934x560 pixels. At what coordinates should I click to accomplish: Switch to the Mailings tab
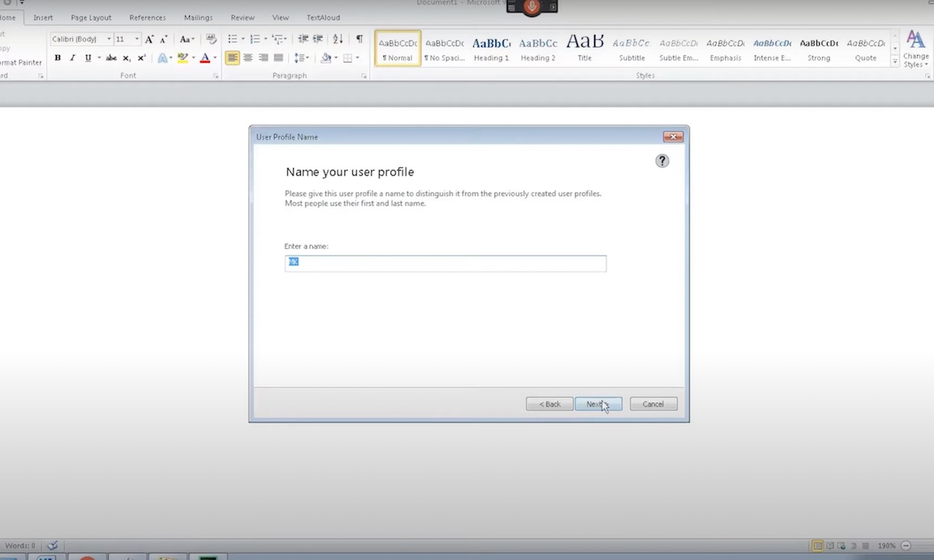point(198,18)
